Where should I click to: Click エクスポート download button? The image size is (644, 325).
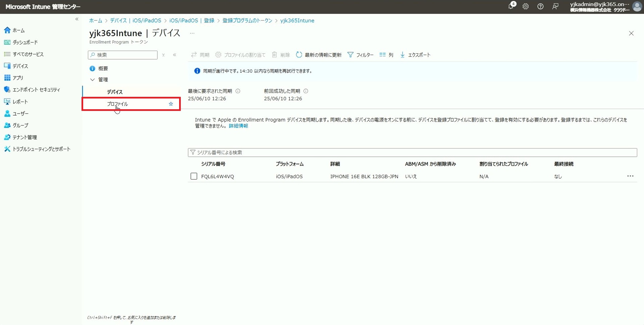pyautogui.click(x=415, y=55)
